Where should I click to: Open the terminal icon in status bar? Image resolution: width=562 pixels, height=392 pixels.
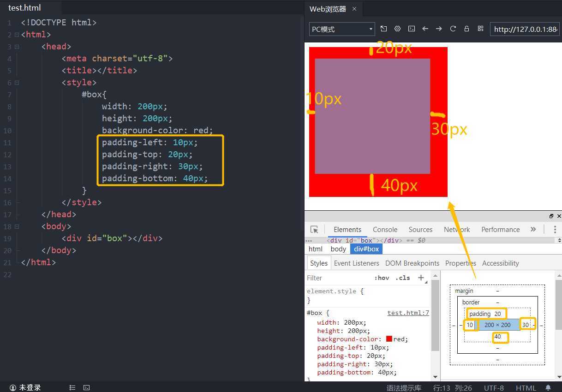pyautogui.click(x=86, y=387)
